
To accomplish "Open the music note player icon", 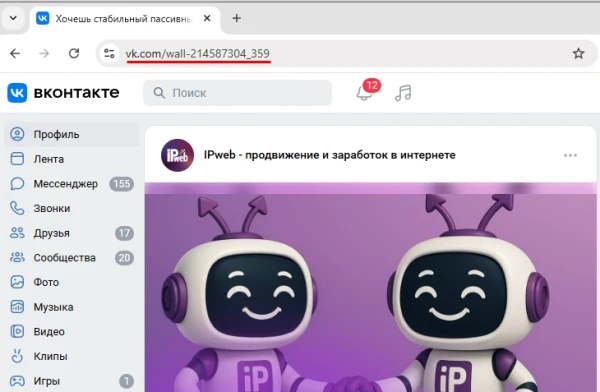I will pos(403,93).
